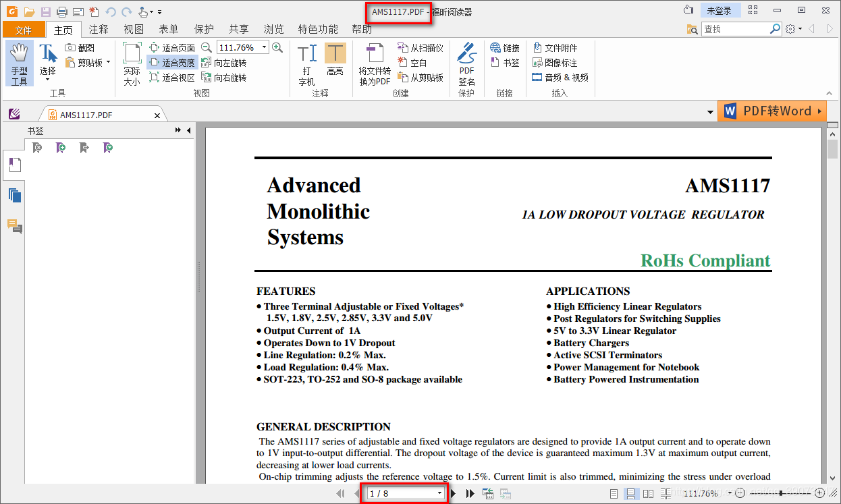841x504 pixels.
Task: Click the zoom out magnifier in ribbon
Action: [206, 47]
